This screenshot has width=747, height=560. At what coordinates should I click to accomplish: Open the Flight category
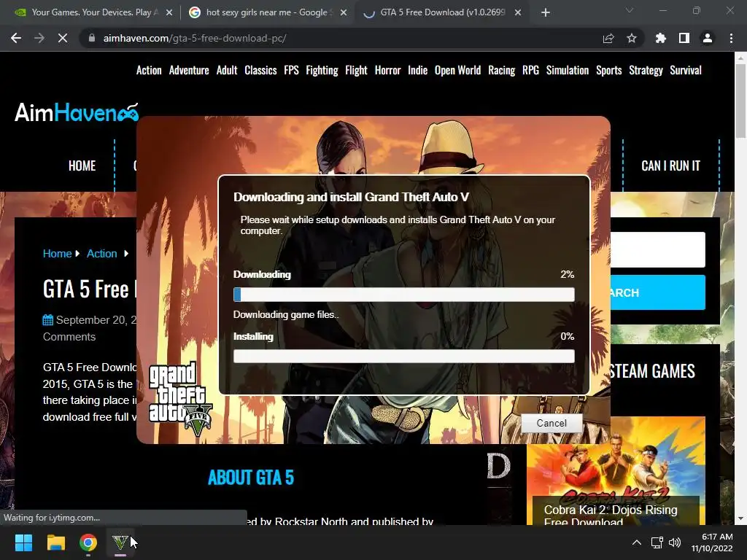click(x=356, y=71)
